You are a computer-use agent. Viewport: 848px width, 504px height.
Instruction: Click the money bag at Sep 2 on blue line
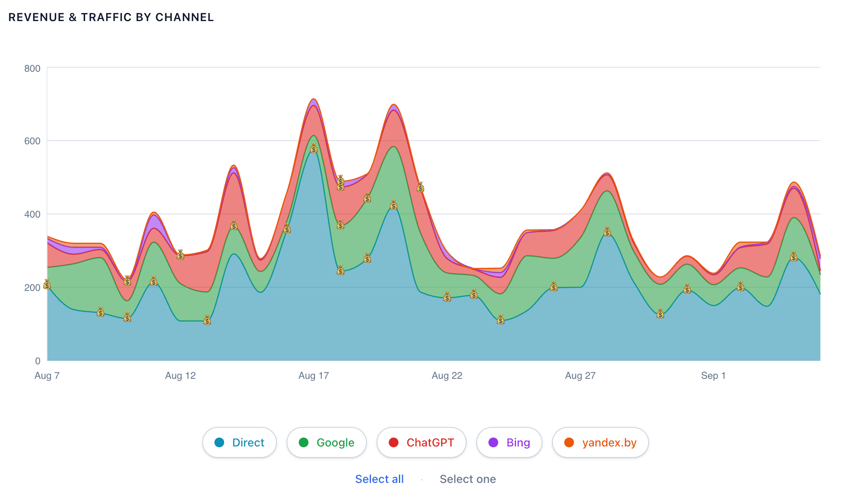741,286
